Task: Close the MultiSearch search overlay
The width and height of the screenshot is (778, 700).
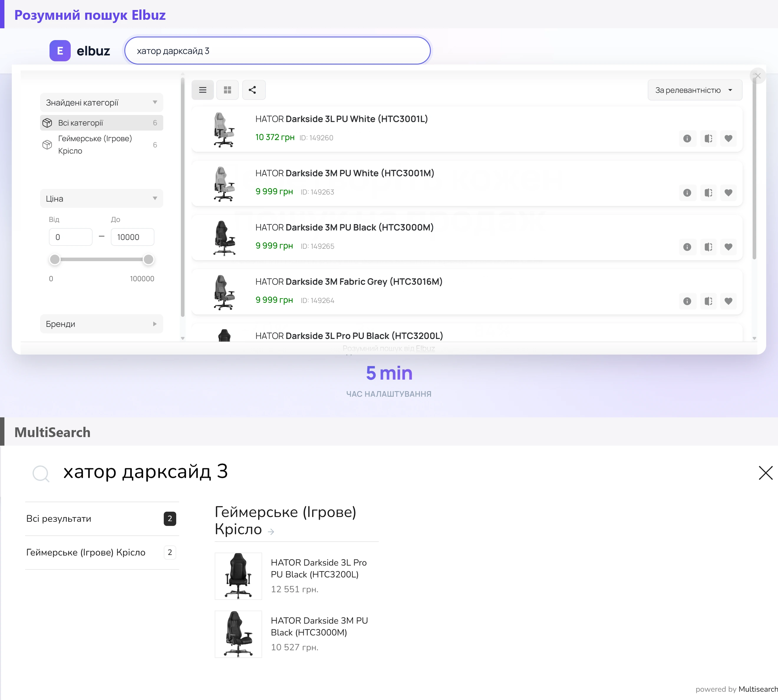Action: [x=765, y=473]
